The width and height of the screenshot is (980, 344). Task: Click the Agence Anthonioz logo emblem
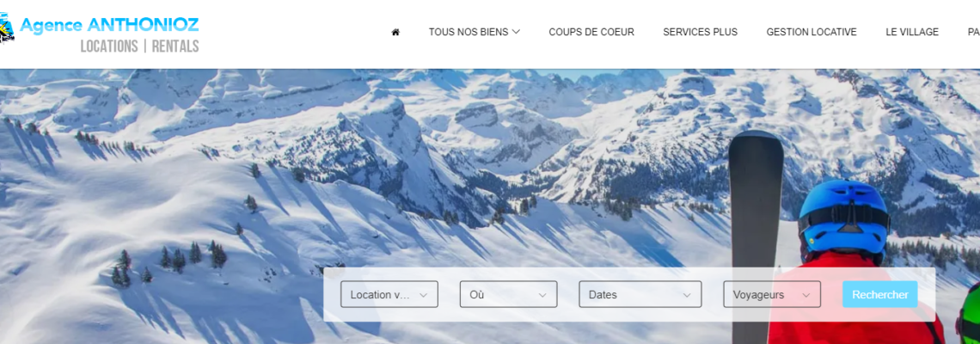click(7, 28)
